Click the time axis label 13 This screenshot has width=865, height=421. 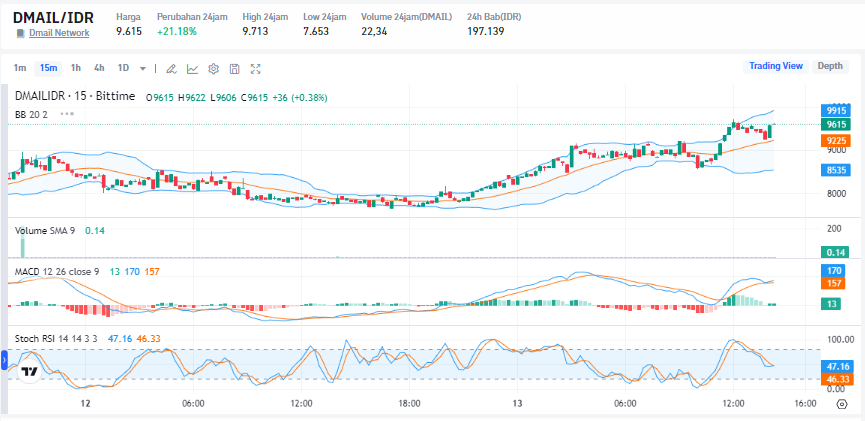517,403
